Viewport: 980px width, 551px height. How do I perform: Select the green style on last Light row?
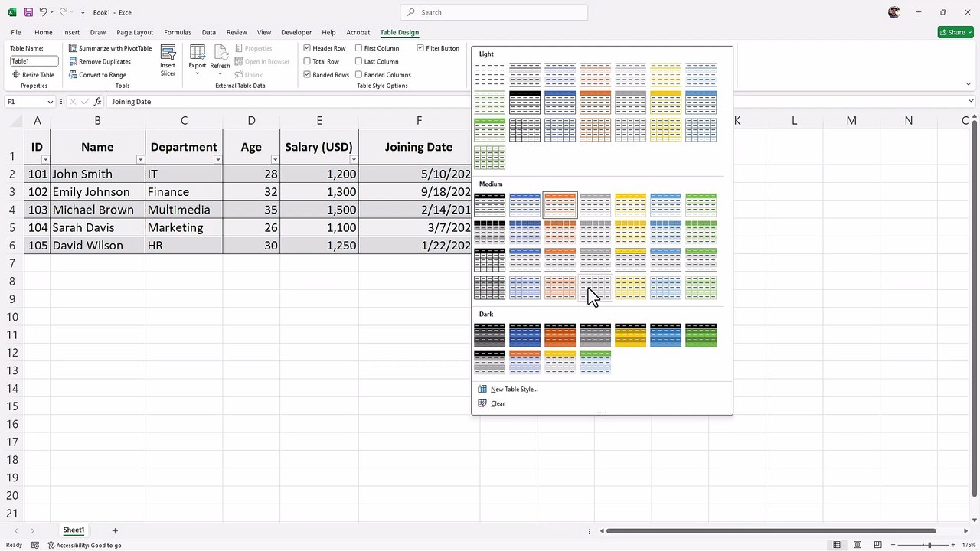click(490, 158)
